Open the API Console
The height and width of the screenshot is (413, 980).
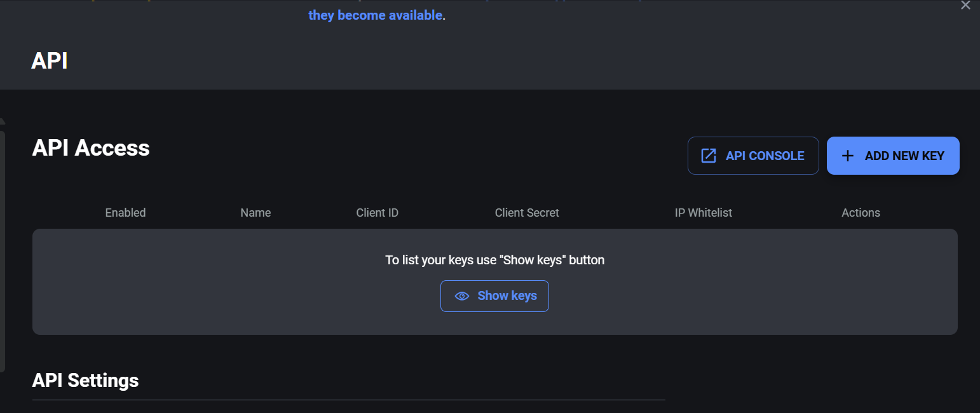coord(753,155)
